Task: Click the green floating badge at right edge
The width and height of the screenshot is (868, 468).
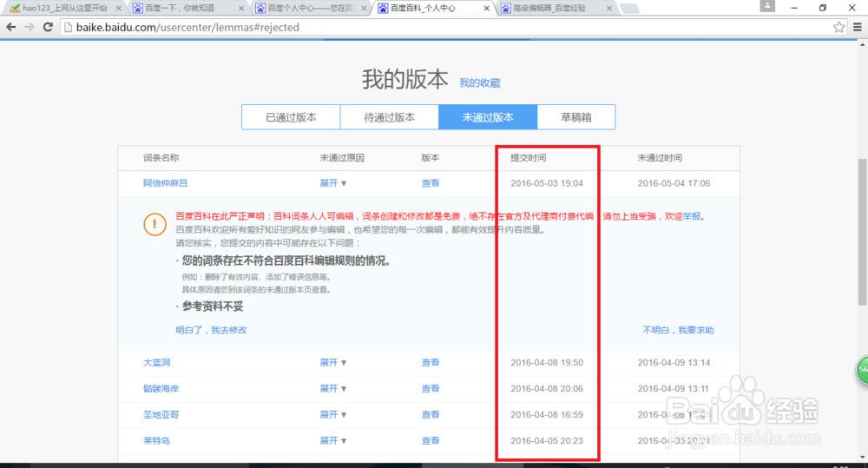Action: 862,370
